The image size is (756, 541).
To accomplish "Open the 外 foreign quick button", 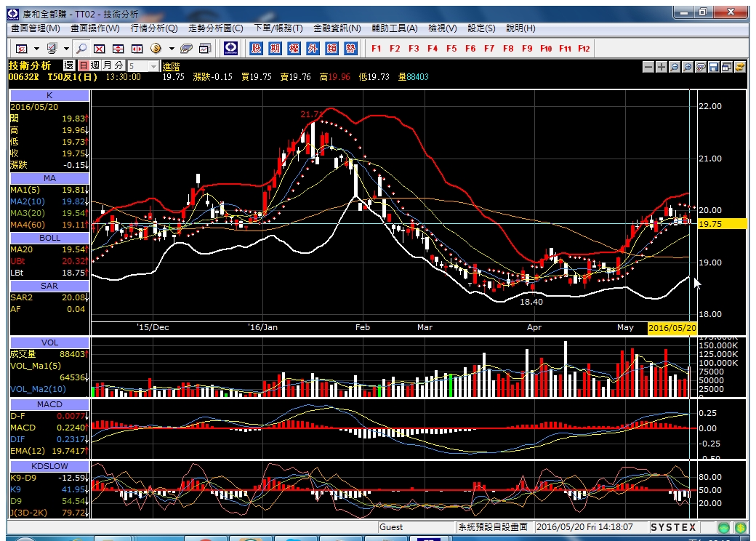I will pyautogui.click(x=313, y=48).
